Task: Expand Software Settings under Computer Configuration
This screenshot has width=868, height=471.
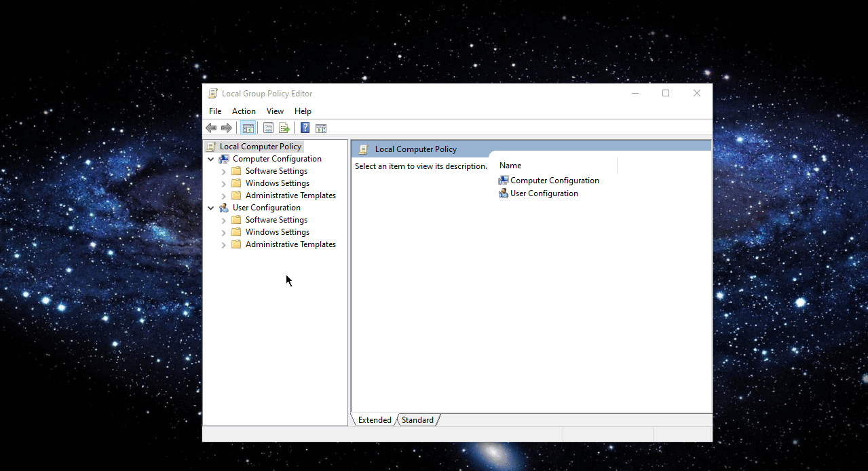Action: 224,171
